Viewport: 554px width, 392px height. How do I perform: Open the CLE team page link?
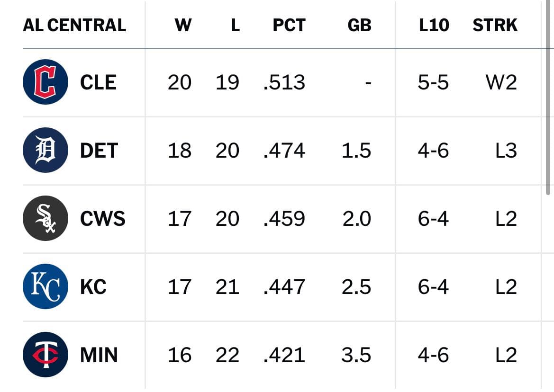[x=98, y=82]
